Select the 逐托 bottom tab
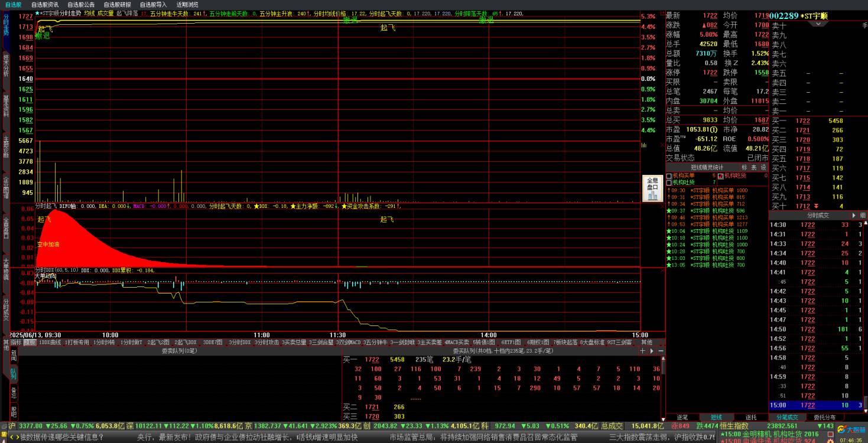The width and height of the screenshot is (868, 443). pyautogui.click(x=750, y=417)
